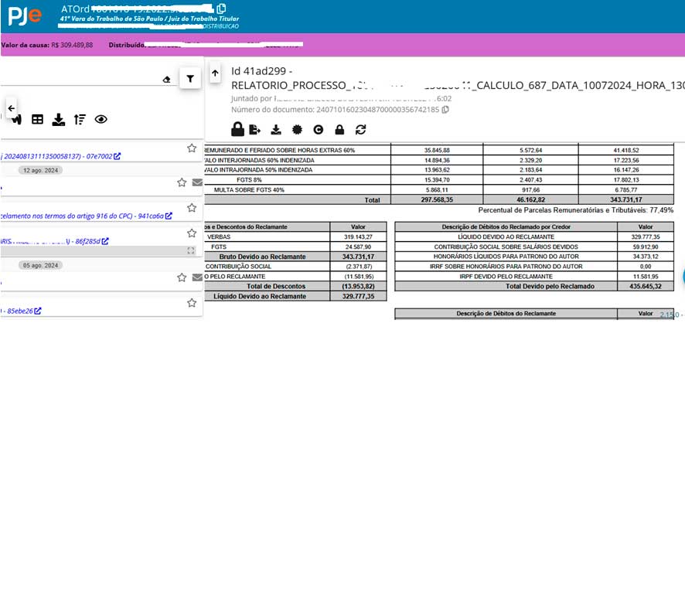The image size is (685, 616).
Task: Click the envelope icon under 12 ago. 2024
Action: (197, 182)
